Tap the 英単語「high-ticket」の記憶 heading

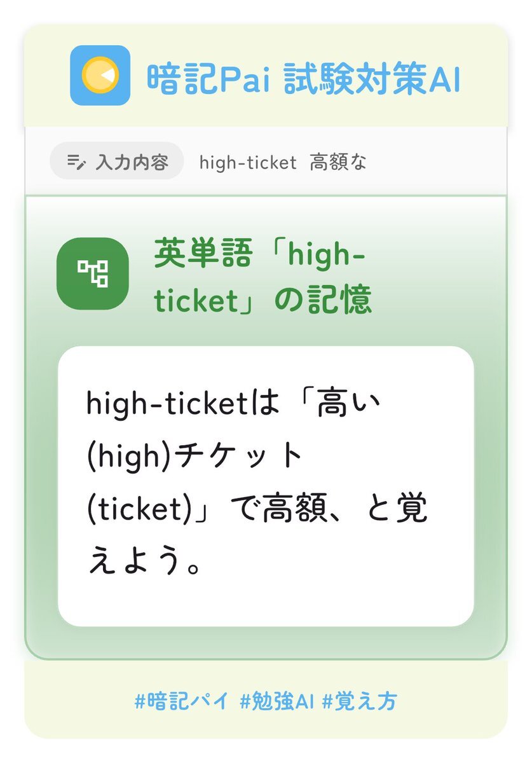[263, 278]
